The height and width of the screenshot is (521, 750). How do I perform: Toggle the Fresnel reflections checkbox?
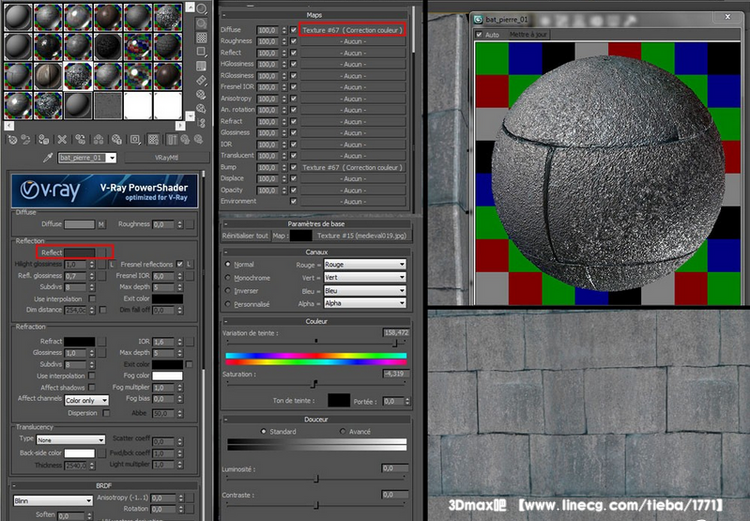[179, 264]
